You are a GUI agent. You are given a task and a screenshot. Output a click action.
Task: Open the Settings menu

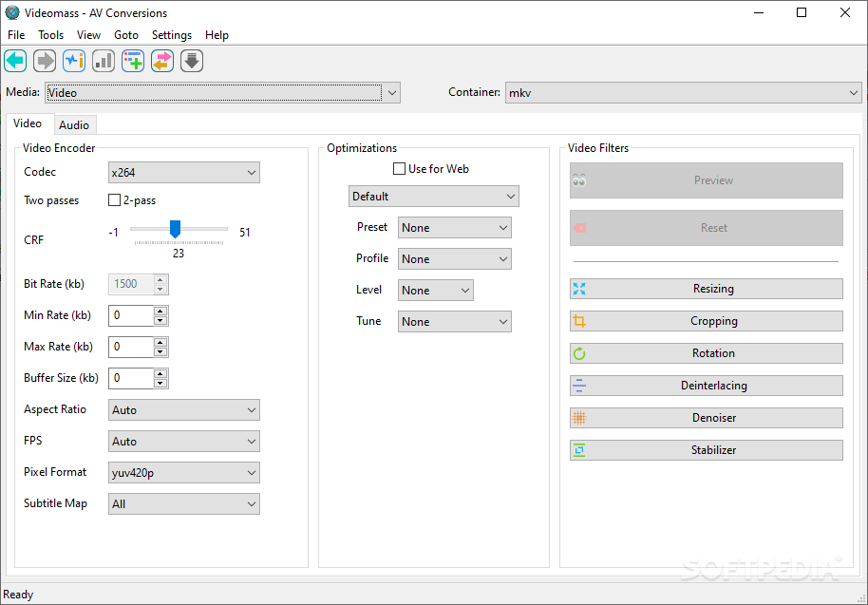point(172,35)
